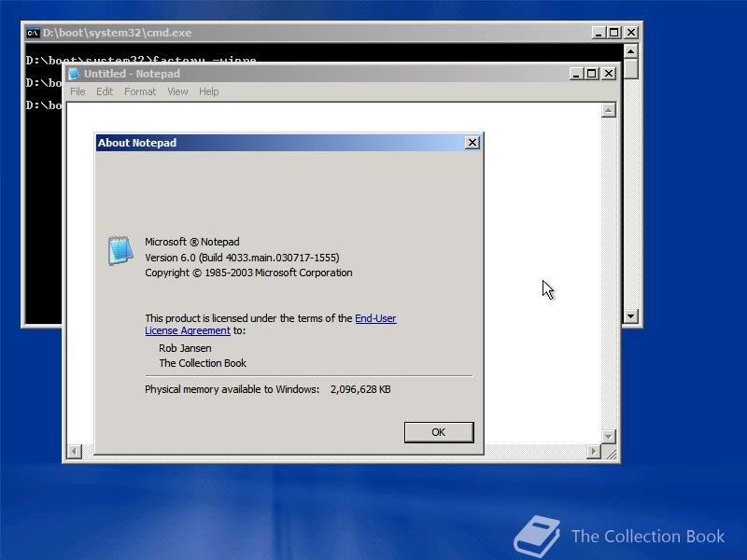Click Notepad horizontal scrollbar right arrow

tap(594, 451)
